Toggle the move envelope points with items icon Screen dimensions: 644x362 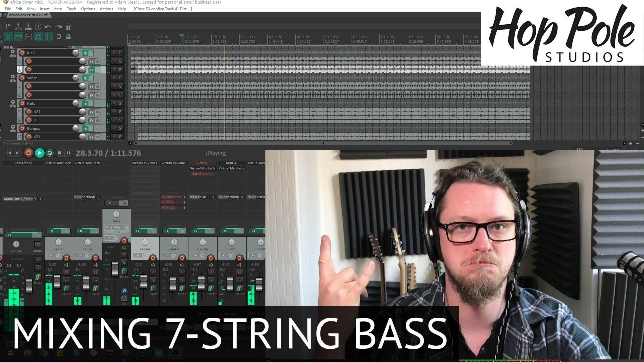pos(39,37)
